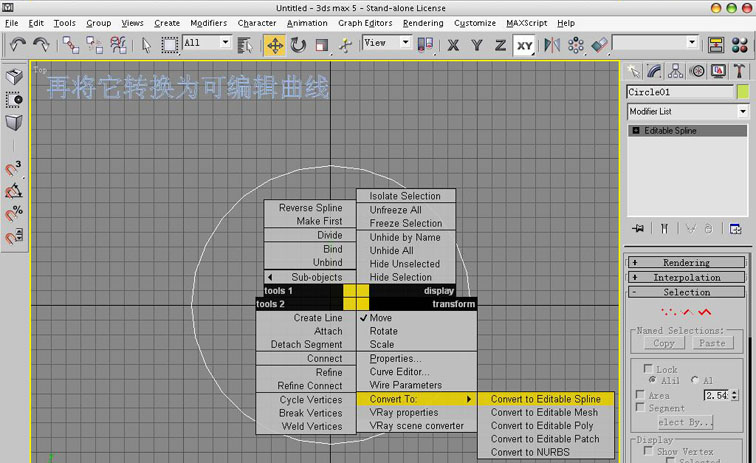Toggle the Spinner Snap magnet
The height and width of the screenshot is (463, 756).
point(14,236)
